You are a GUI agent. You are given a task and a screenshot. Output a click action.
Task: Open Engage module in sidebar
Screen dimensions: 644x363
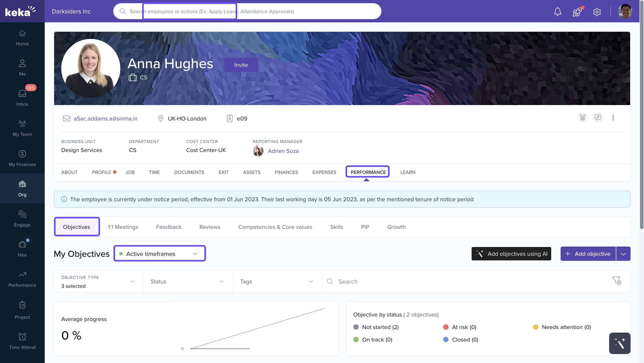coord(22,218)
